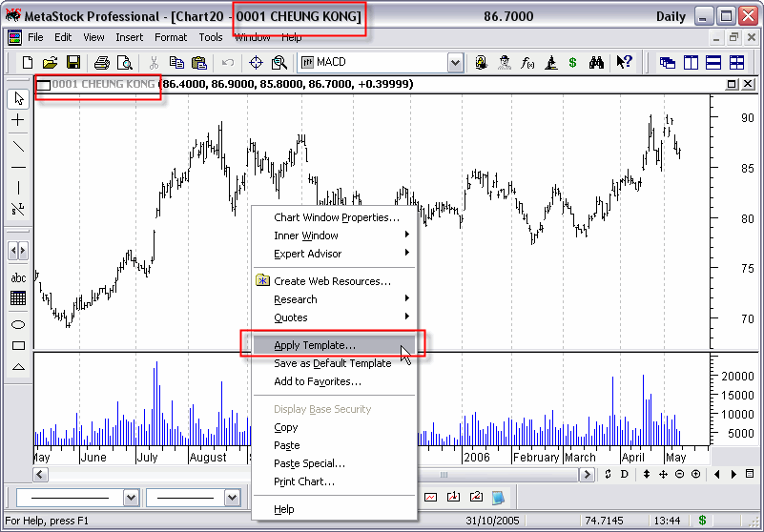
Task: Select the crosshair plus tool
Action: (x=18, y=120)
